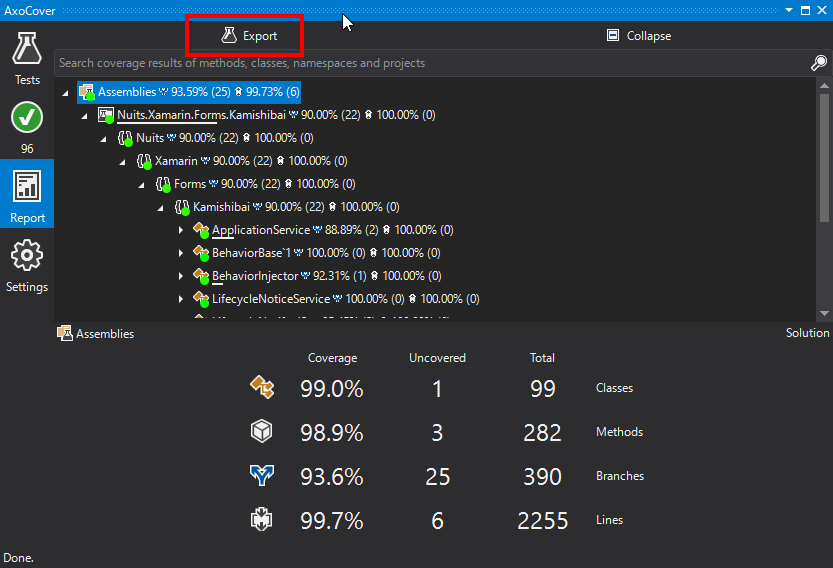Image resolution: width=833 pixels, height=568 pixels.
Task: Click the ApplicationService class icon
Action: pyautogui.click(x=201, y=230)
